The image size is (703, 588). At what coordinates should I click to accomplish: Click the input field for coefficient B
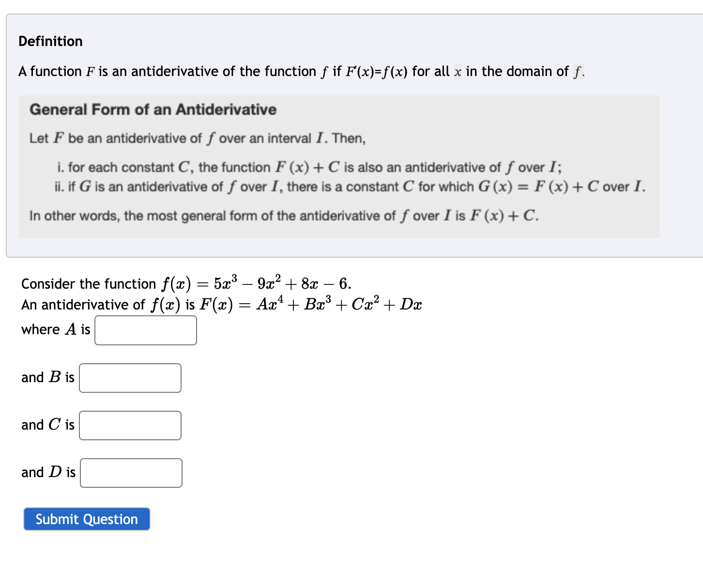tap(129, 378)
